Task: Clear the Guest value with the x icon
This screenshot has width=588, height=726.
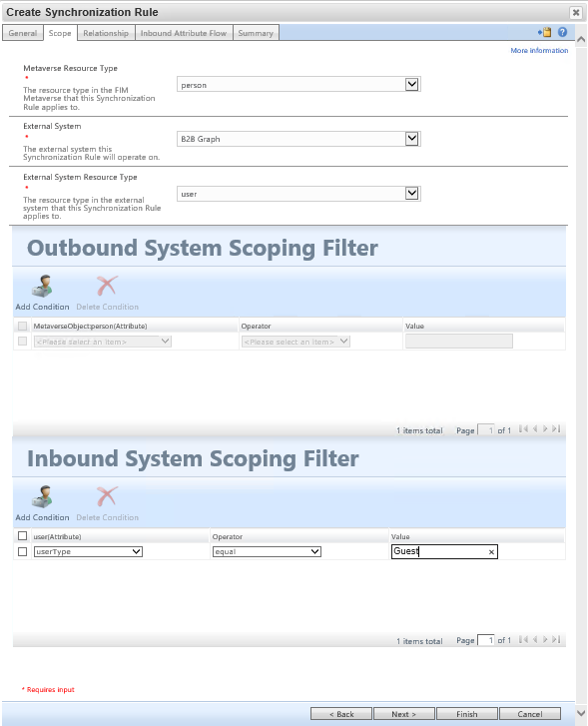Action: pyautogui.click(x=491, y=552)
